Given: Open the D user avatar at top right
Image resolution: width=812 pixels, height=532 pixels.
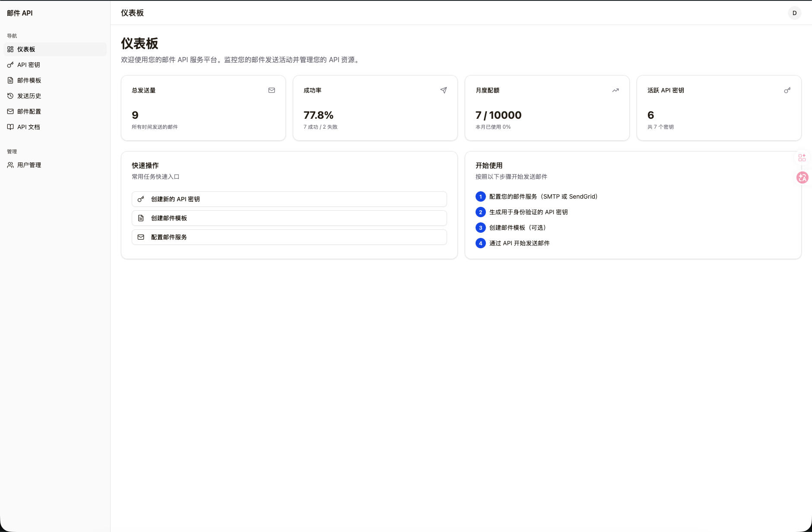Looking at the screenshot, I should click(794, 13).
